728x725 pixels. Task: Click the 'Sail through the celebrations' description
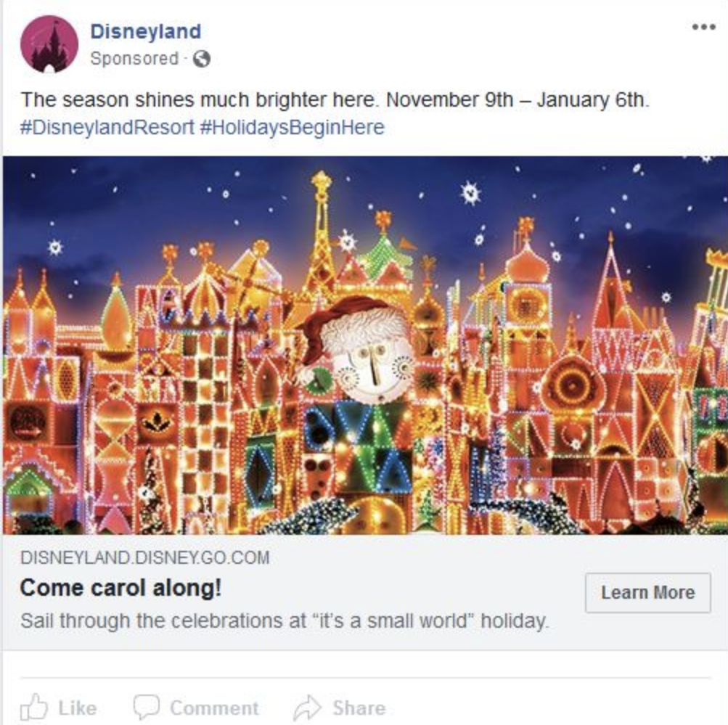285,621
